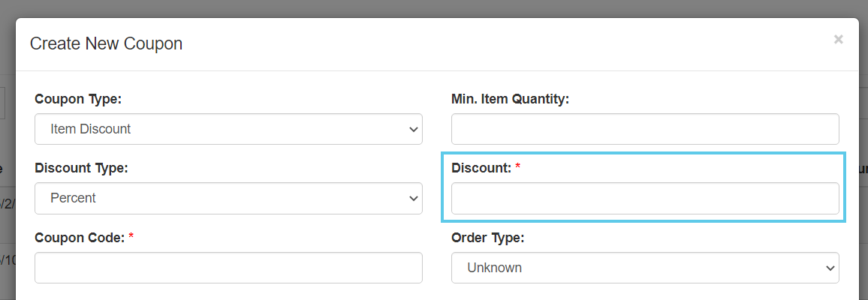Click the chevron arrow of Coupon Type select
868x300 pixels.
pyautogui.click(x=413, y=129)
